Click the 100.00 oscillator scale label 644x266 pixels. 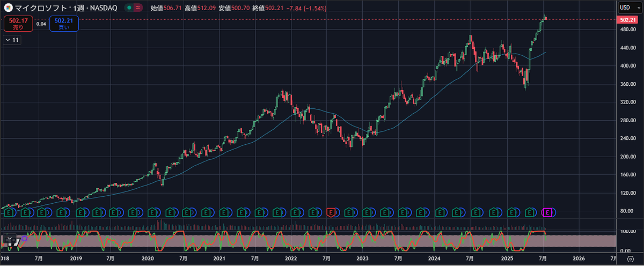coord(627,231)
